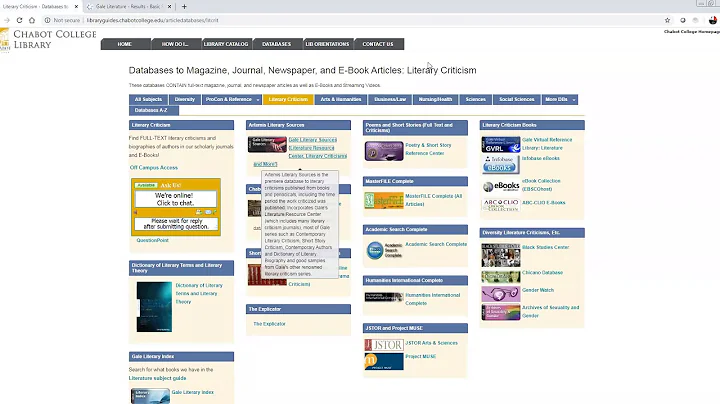The image size is (720, 404).
Task: Open the Gale Literary Index link
Action: pos(192,392)
